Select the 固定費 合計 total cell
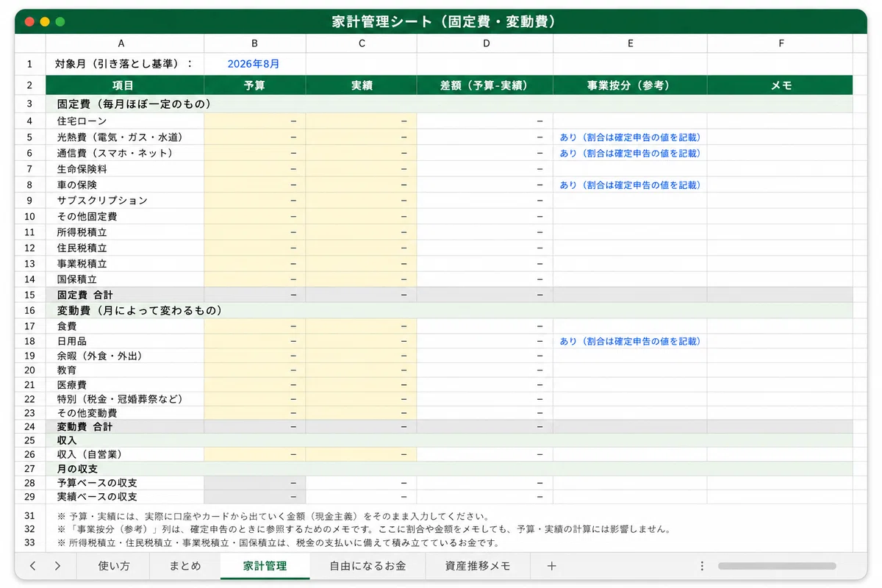Viewport: 882px width, 588px height. point(125,295)
